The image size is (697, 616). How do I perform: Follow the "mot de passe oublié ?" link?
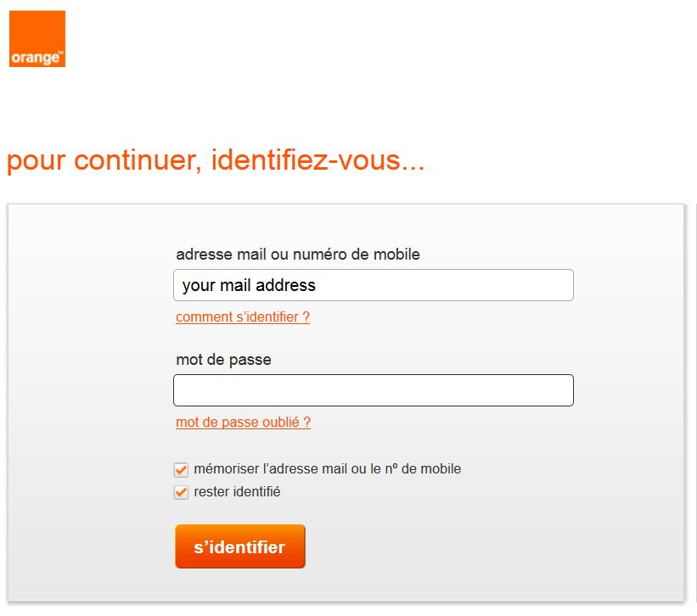(243, 423)
